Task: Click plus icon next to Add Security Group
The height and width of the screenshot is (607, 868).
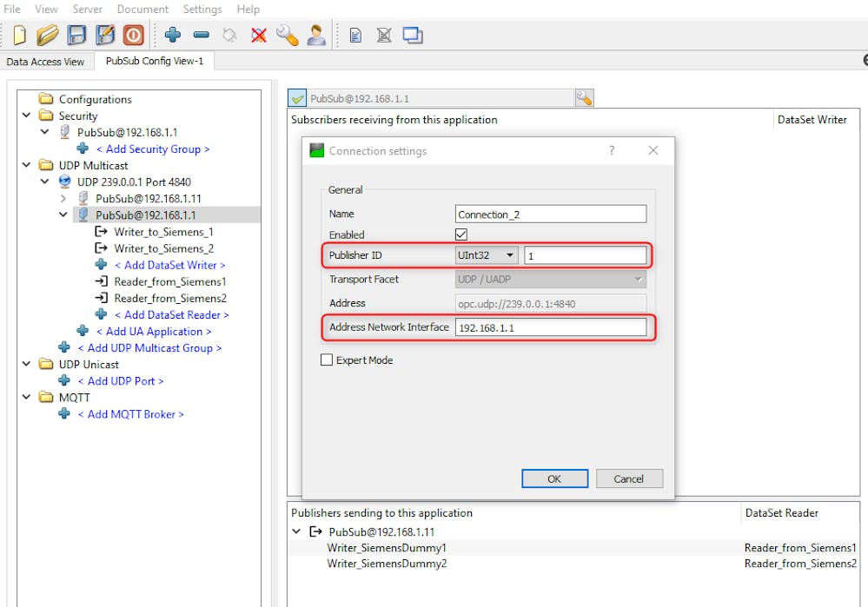Action: coord(83,148)
